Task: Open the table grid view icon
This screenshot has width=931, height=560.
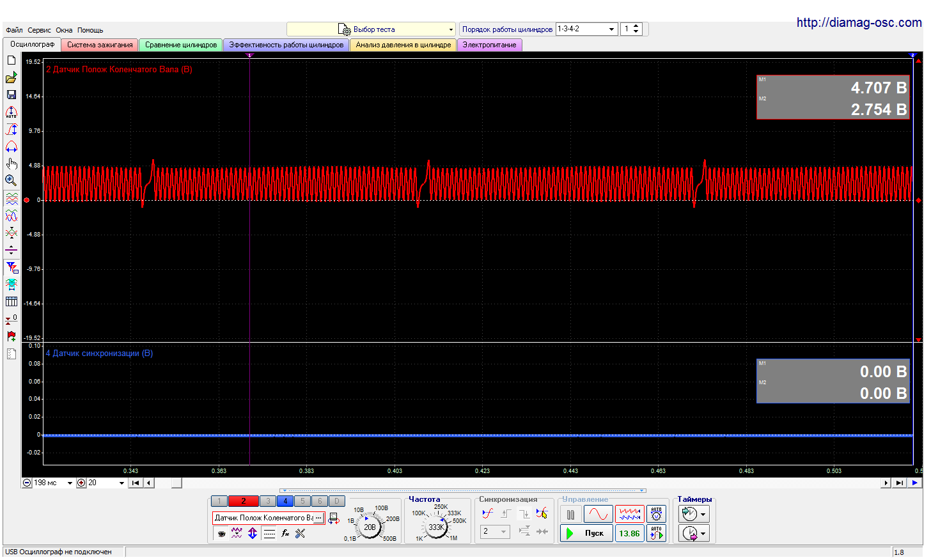Action: pos(12,302)
